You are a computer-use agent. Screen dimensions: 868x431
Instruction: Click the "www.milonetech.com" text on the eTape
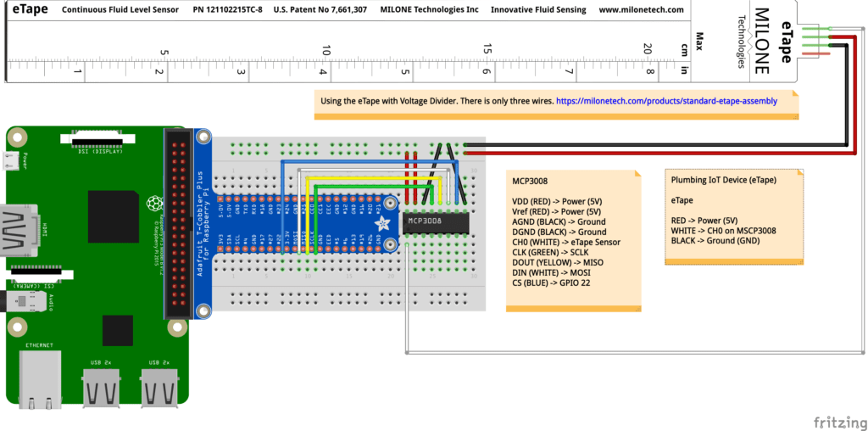(x=642, y=10)
